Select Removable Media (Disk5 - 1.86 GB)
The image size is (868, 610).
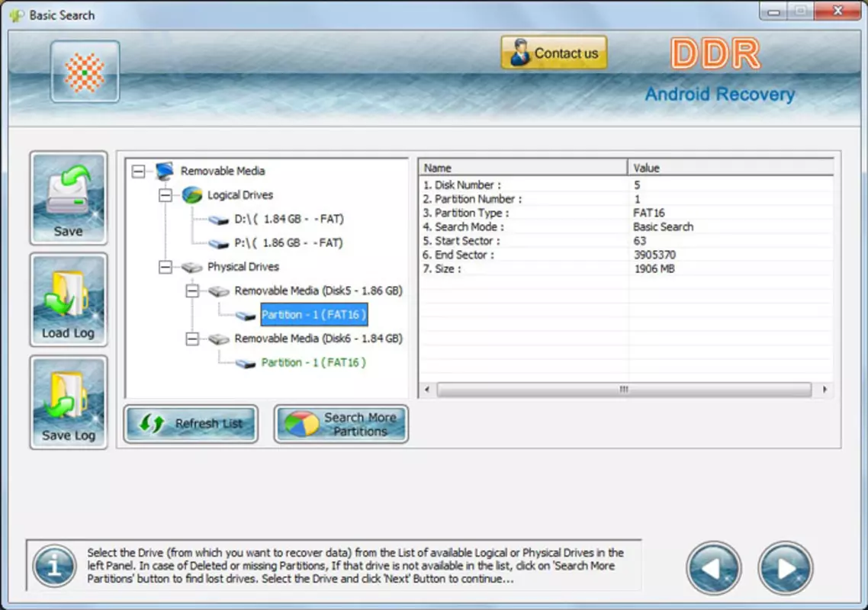point(318,291)
